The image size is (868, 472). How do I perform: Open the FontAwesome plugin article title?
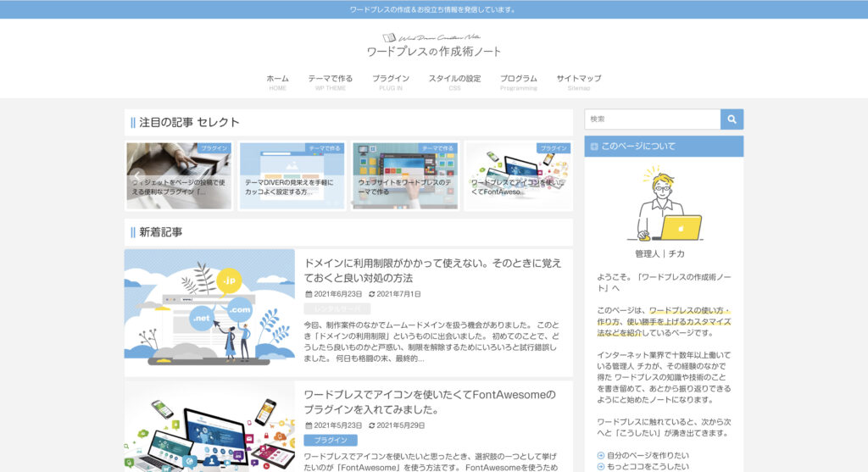[x=431, y=402]
